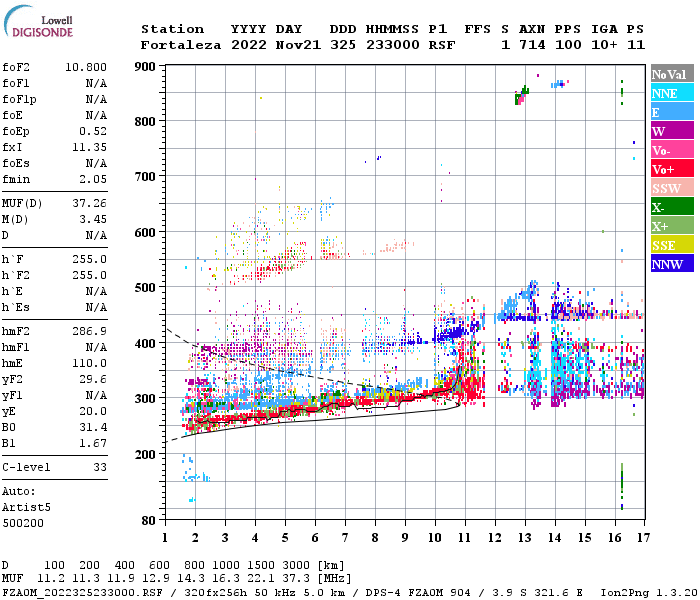Click the fmin value 2.05
This screenshot has width=700, height=600.
(93, 179)
